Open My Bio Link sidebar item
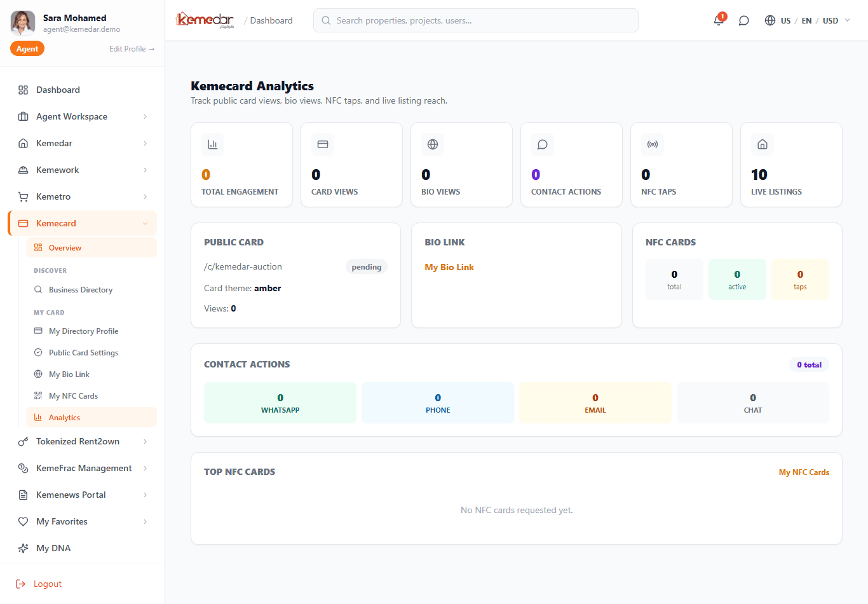 pyautogui.click(x=92, y=374)
